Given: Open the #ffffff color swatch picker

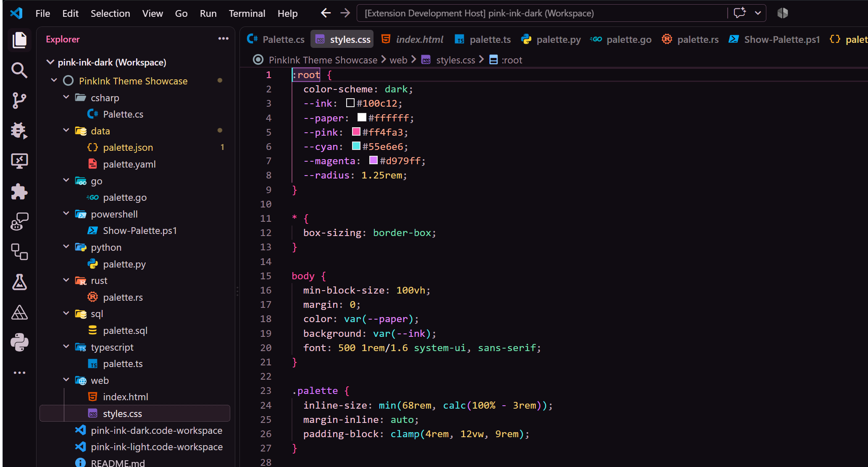Looking at the screenshot, I should (x=362, y=118).
